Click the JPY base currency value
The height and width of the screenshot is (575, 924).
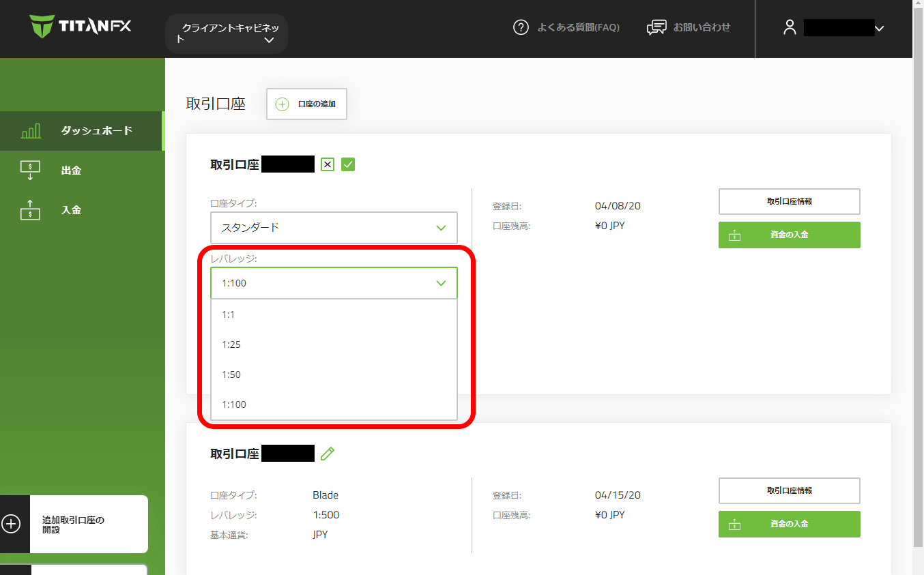pos(320,535)
